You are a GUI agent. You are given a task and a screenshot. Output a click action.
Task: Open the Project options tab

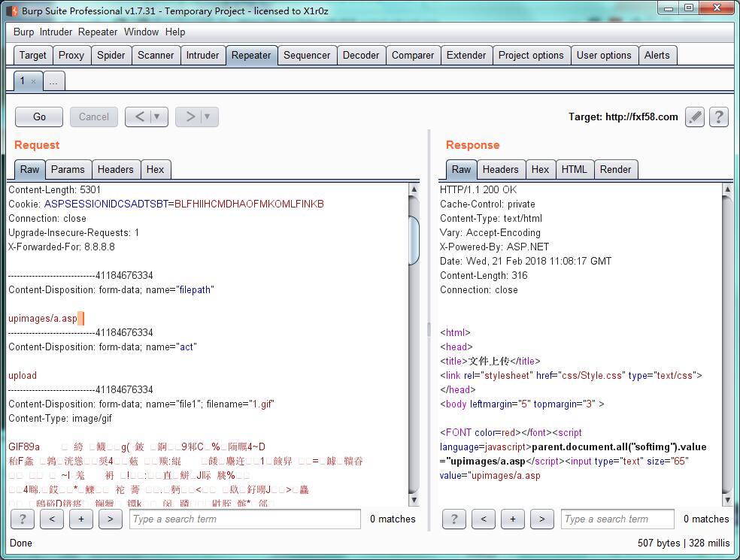pyautogui.click(x=531, y=55)
